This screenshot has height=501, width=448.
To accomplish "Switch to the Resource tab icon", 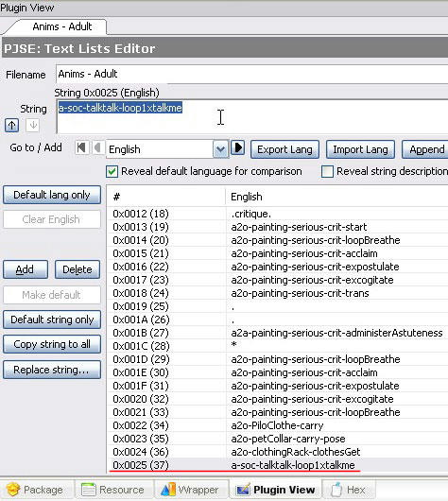I will [x=89, y=490].
